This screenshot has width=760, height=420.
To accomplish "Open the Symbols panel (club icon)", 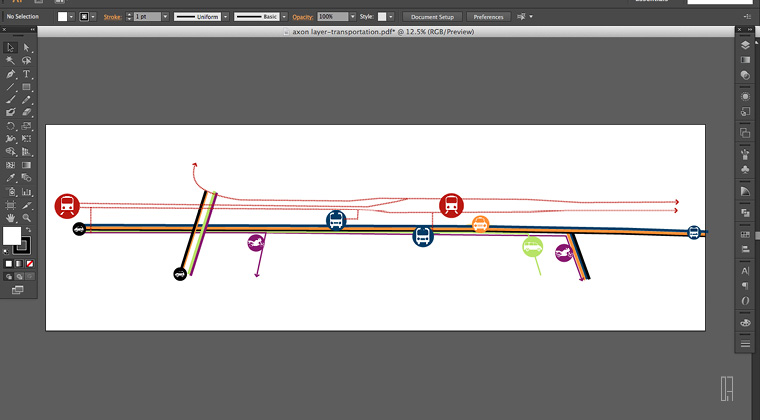I will [745, 170].
